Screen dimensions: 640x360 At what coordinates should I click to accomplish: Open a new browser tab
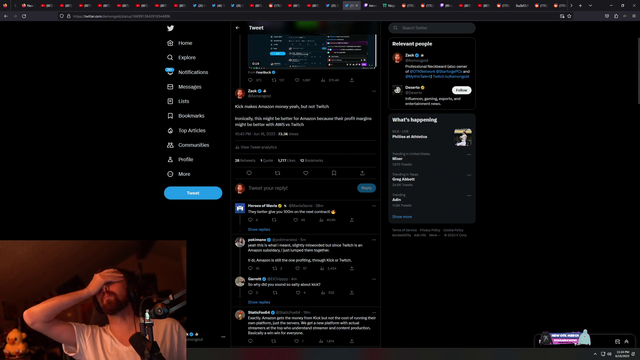[580, 6]
